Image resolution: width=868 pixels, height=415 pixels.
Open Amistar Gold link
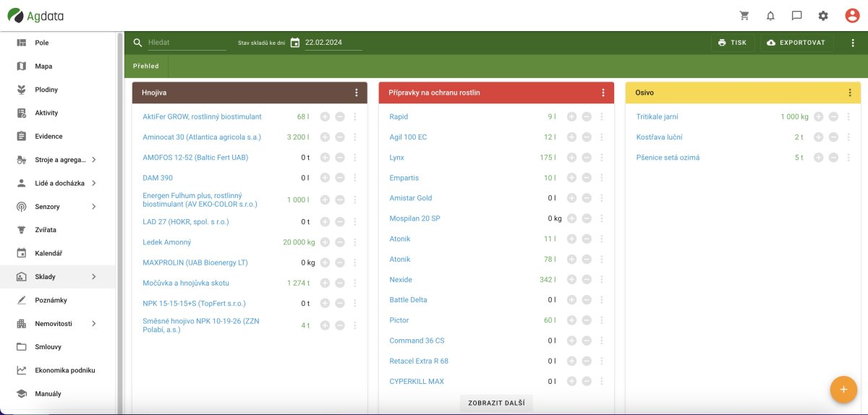click(410, 198)
